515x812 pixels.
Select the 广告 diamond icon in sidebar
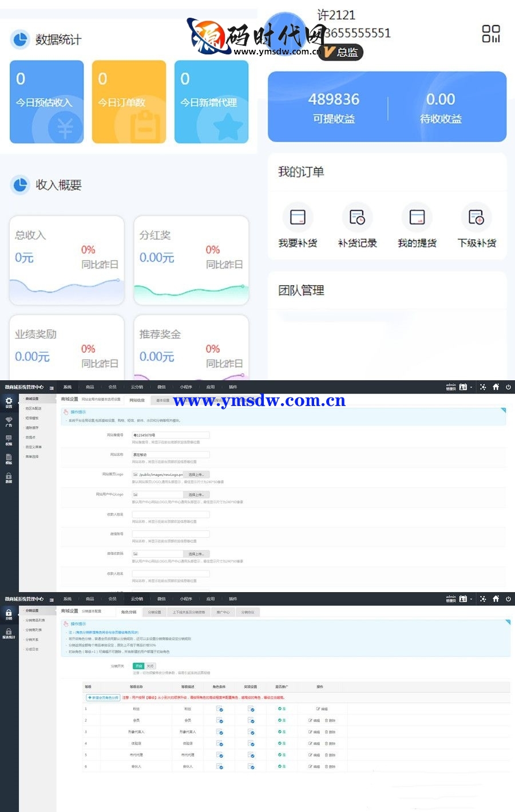pos(9,421)
